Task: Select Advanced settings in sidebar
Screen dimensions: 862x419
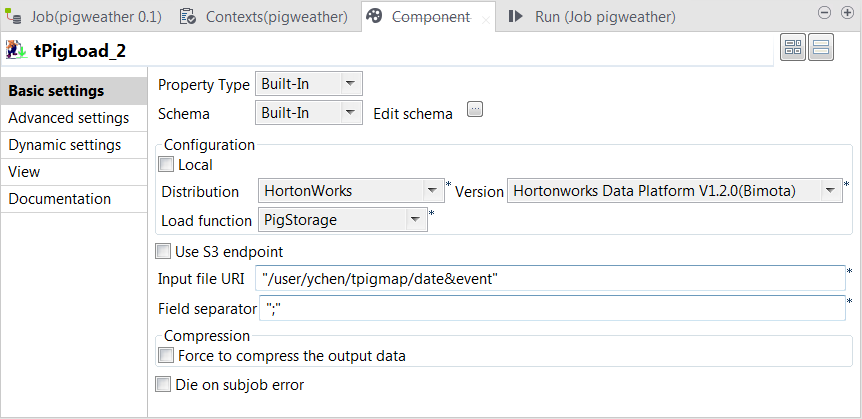Action: (x=68, y=118)
